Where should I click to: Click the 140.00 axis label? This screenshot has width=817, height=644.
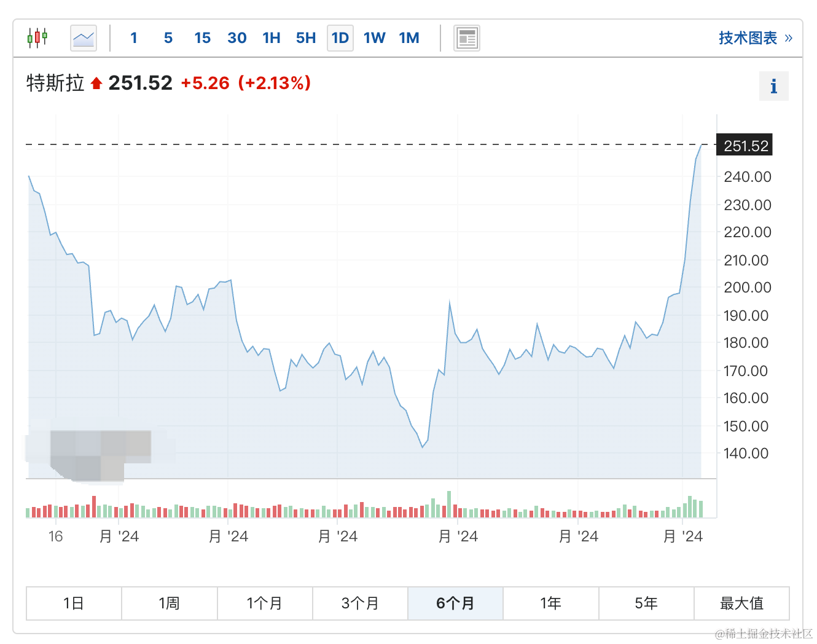[x=746, y=454]
